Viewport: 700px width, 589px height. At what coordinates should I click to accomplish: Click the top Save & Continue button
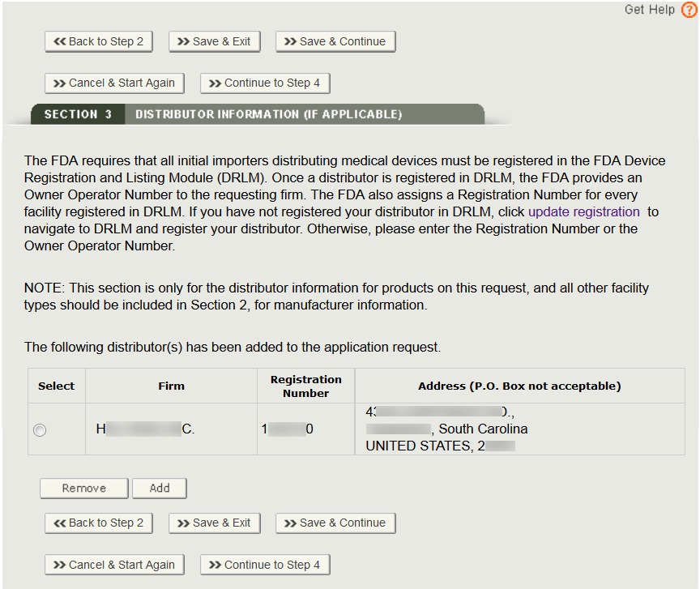335,41
